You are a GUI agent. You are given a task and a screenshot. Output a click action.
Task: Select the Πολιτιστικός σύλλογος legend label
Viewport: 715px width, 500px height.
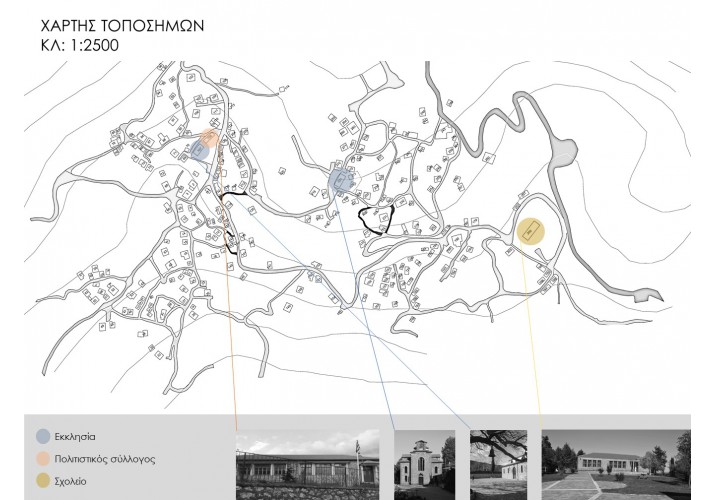tap(105, 459)
